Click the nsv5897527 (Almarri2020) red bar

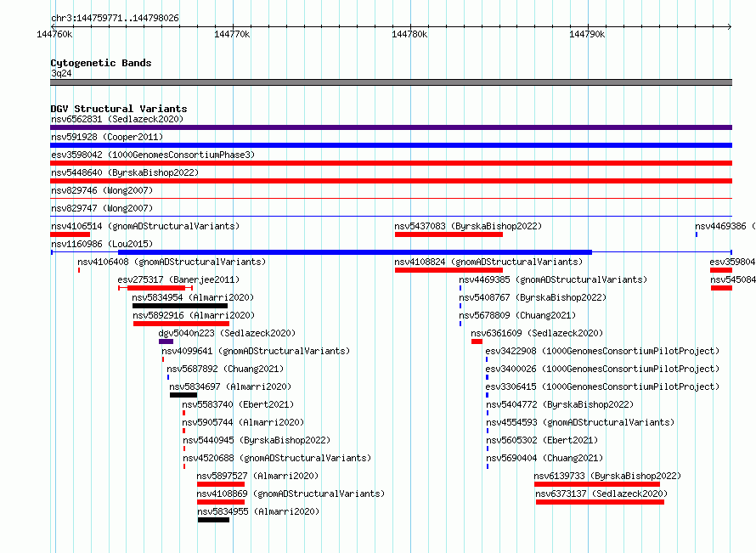click(221, 484)
